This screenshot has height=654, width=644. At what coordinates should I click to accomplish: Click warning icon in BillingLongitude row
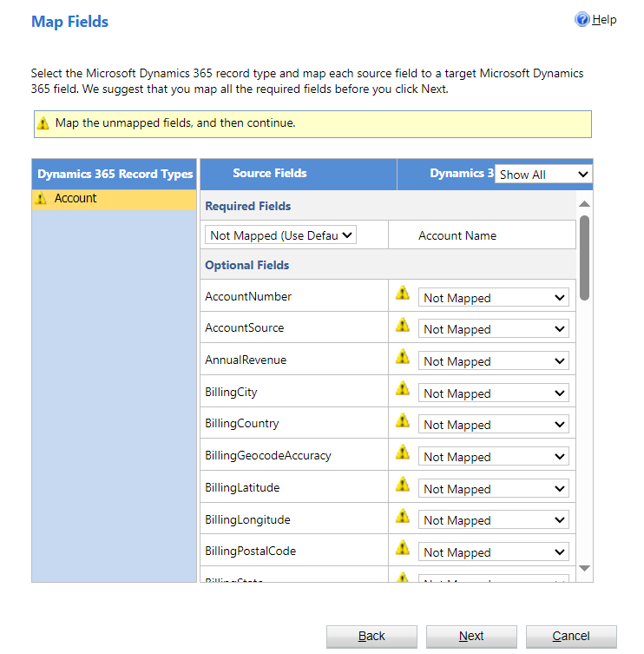coord(402,516)
